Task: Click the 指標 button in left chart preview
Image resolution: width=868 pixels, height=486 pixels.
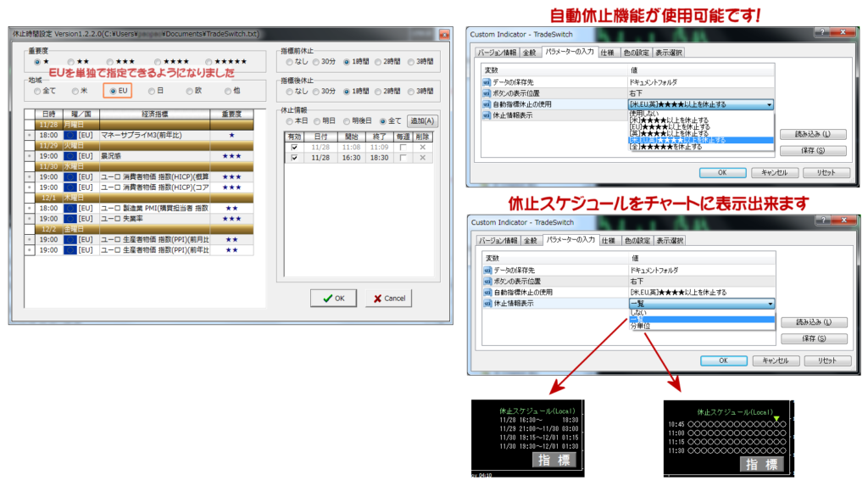Action: tap(554, 461)
